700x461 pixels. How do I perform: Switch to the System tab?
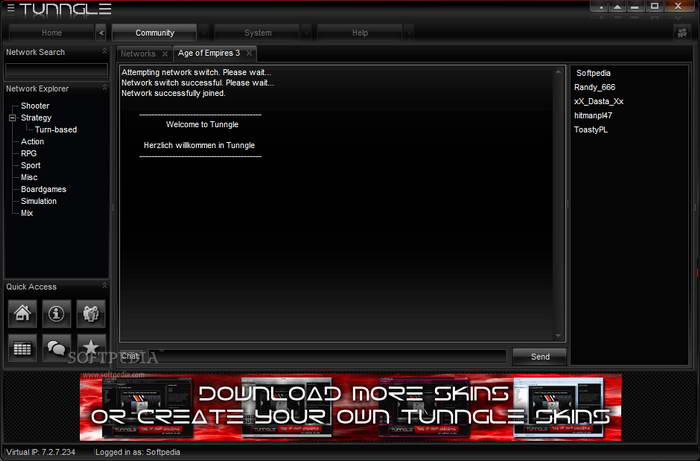[x=257, y=33]
